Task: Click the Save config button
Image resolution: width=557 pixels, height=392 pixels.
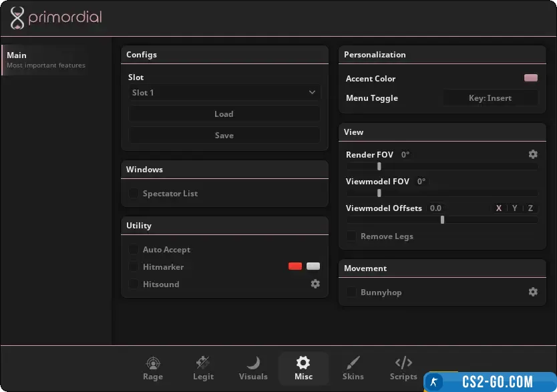Action: [224, 136]
